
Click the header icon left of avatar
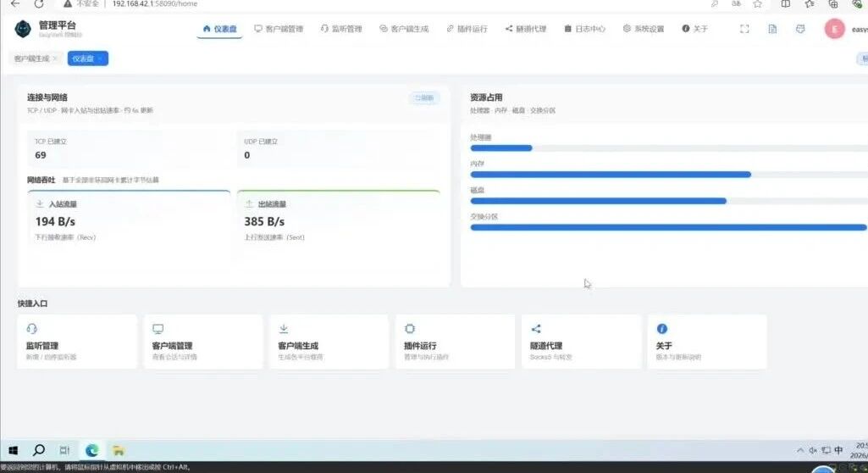click(800, 29)
